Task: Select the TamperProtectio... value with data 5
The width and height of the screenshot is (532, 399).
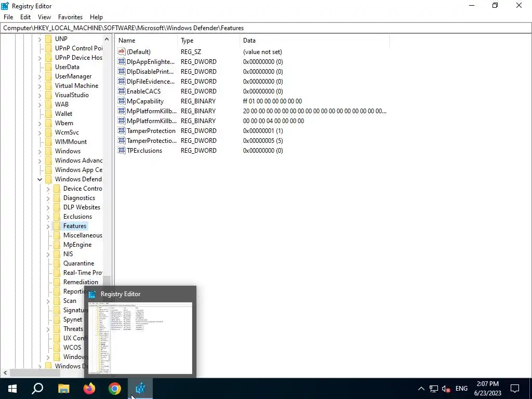Action: point(152,140)
